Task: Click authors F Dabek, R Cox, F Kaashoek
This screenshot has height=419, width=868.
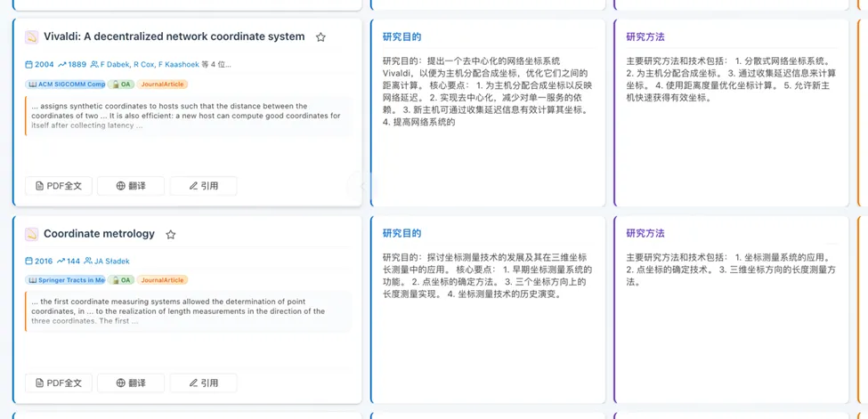Action: [x=144, y=64]
